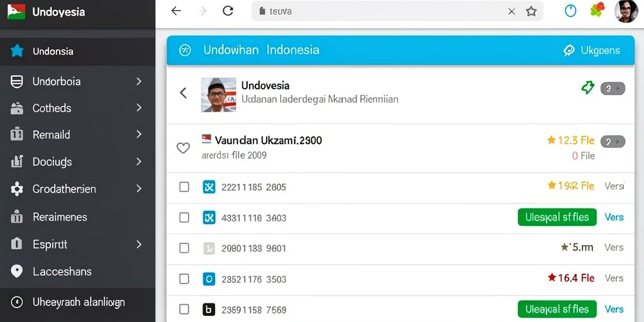Open the Vers link on row 2369 1158 7569

614,309
